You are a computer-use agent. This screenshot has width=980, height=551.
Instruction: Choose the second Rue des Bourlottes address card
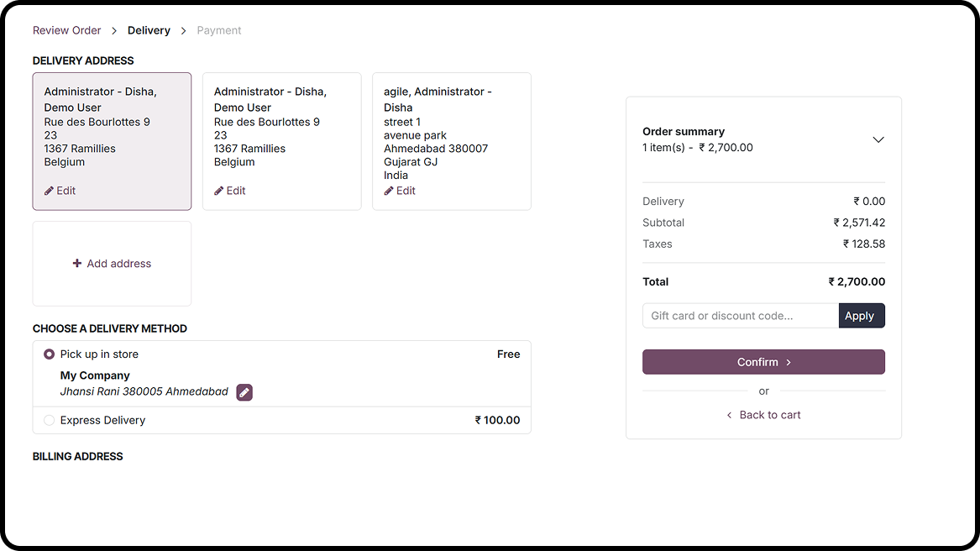(282, 141)
